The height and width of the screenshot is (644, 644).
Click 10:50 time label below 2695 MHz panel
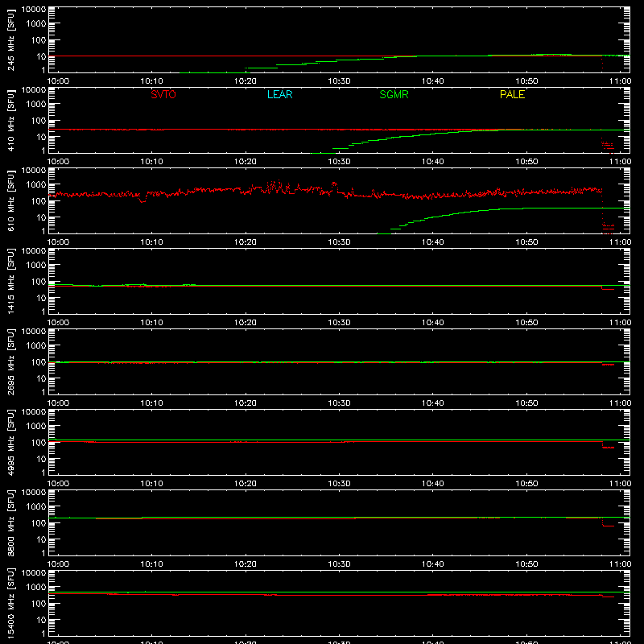[x=526, y=403]
